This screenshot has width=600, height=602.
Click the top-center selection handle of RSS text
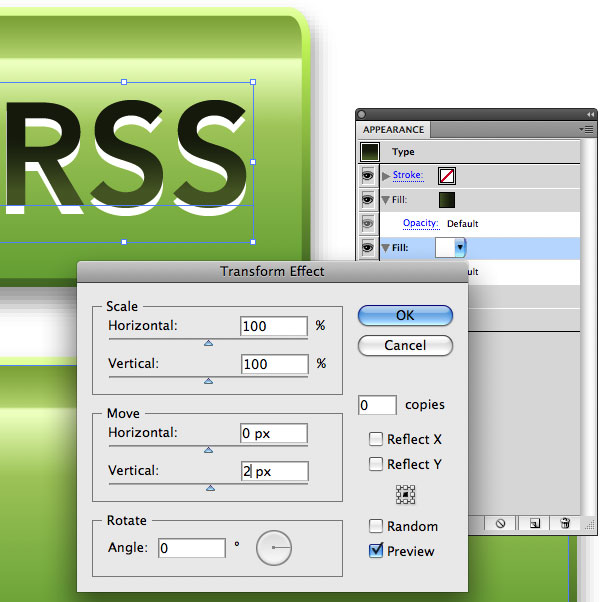click(x=124, y=82)
